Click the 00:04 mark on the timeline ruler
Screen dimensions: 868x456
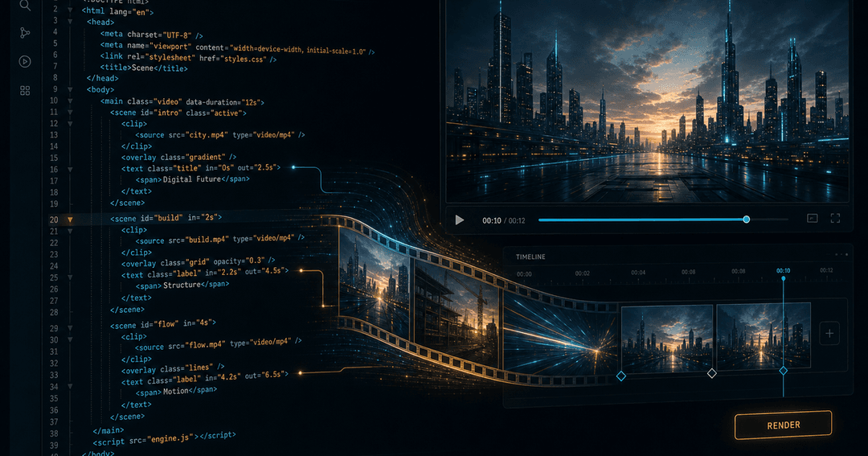638,273
